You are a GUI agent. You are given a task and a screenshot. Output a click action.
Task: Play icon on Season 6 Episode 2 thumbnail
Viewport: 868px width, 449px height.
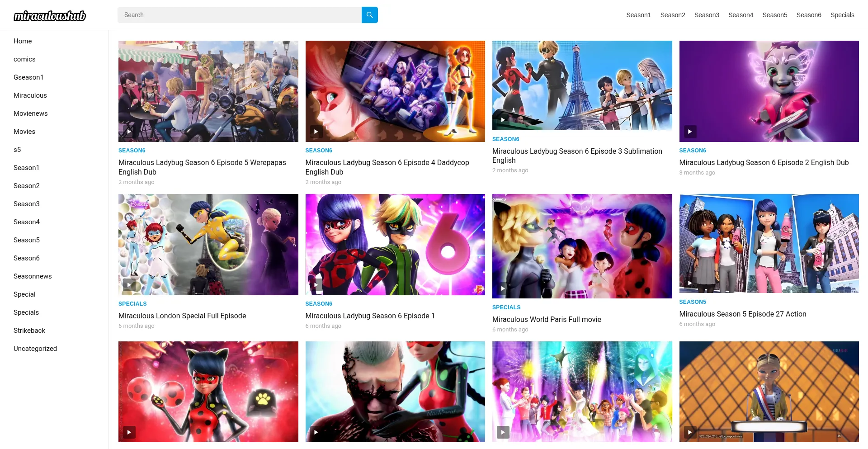[690, 132]
